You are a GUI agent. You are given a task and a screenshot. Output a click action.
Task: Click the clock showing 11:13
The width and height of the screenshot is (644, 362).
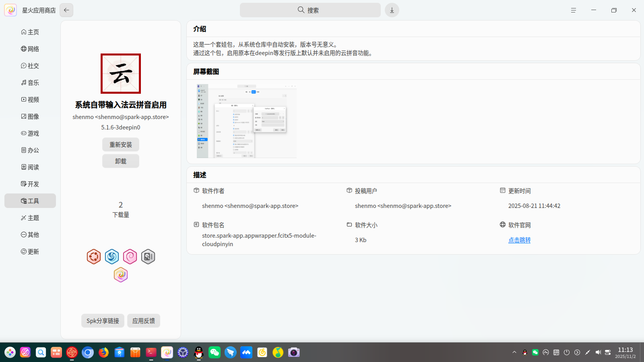[x=625, y=350]
